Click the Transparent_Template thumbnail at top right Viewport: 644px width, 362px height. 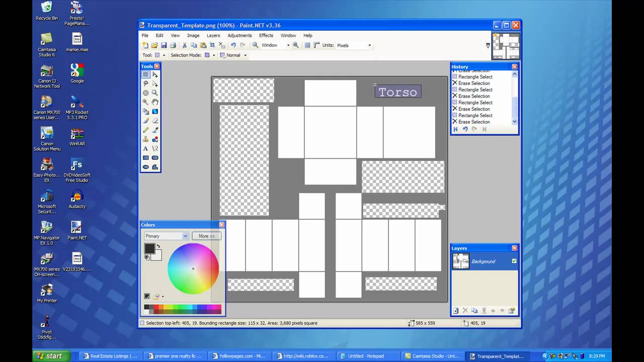tap(505, 46)
